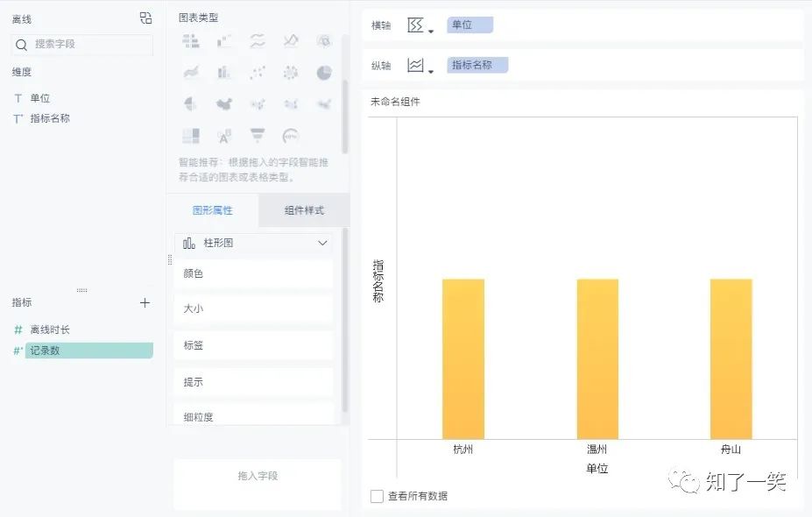This screenshot has height=517, width=812.
Task: Click the 标签 property box
Action: 253,345
